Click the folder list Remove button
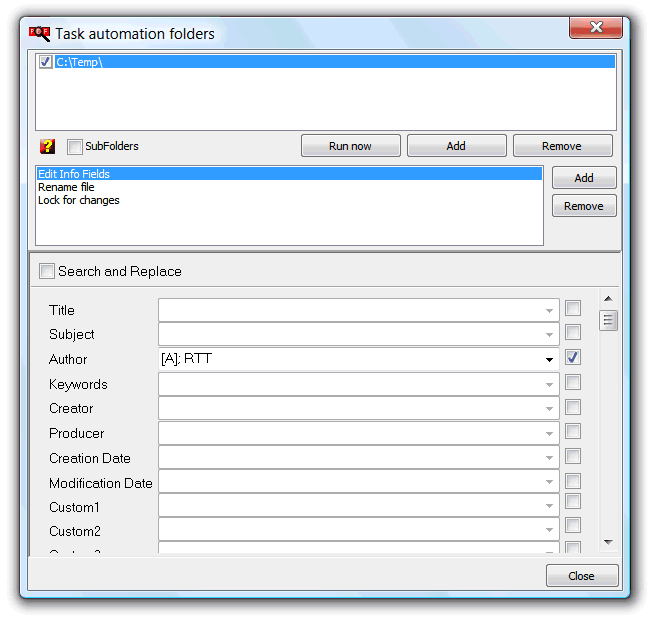 click(x=562, y=146)
